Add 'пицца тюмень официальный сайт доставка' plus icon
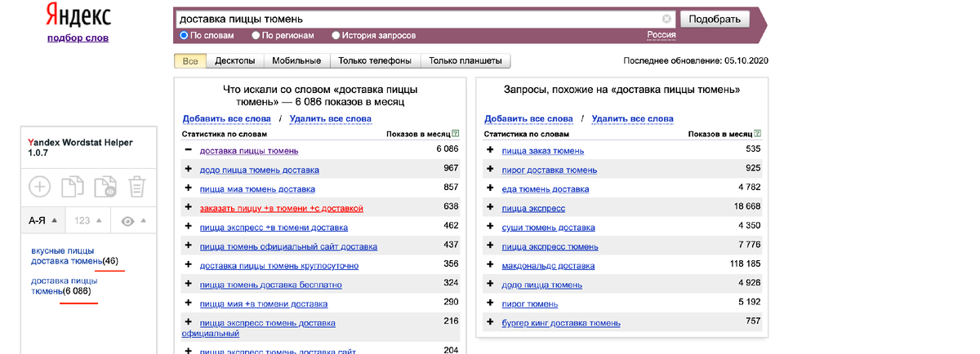Viewport: 980px width, 354px height. pos(189,246)
